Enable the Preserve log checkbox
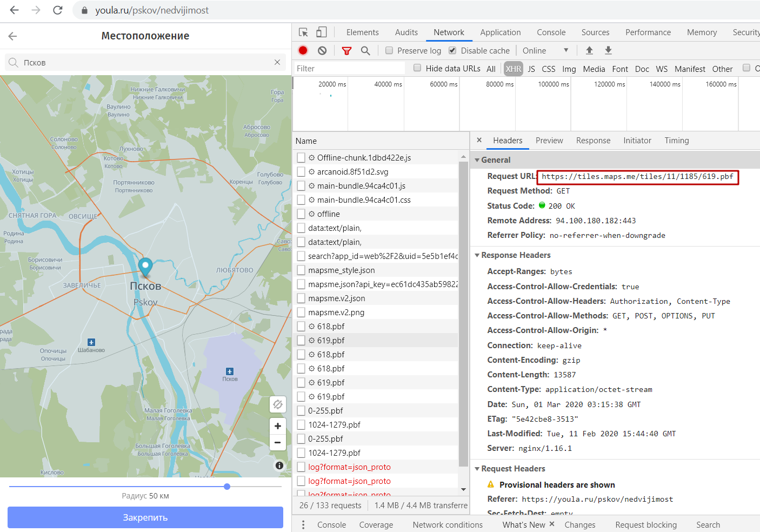The image size is (760, 532). 389,50
